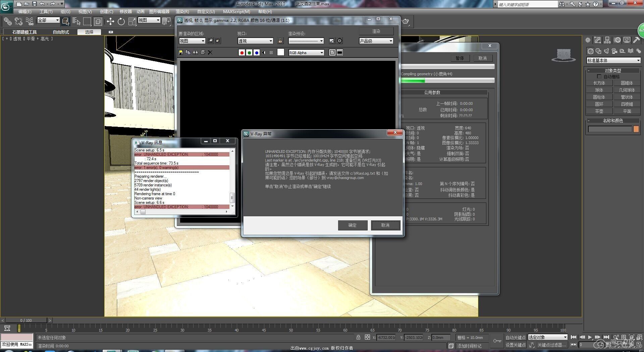Collapse the 对象类型 rollout

click(x=613, y=71)
